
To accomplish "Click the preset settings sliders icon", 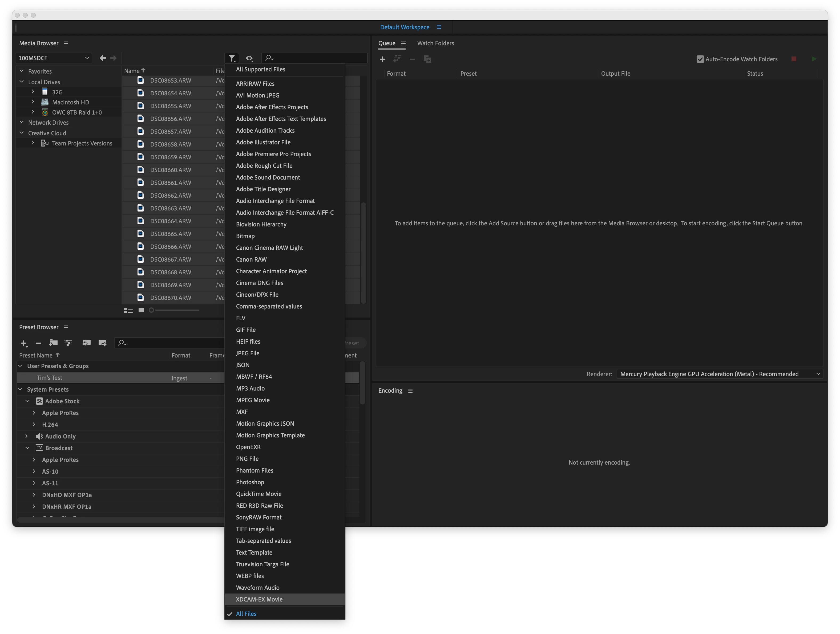I will (68, 343).
